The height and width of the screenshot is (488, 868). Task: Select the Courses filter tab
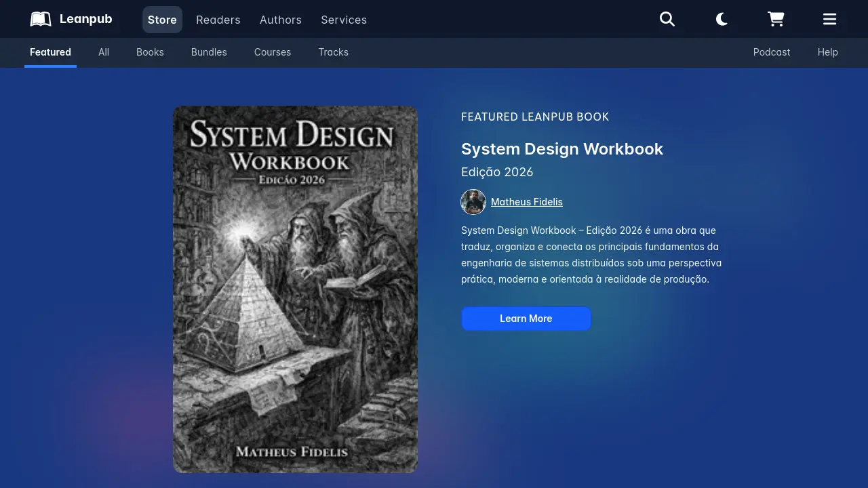(272, 52)
